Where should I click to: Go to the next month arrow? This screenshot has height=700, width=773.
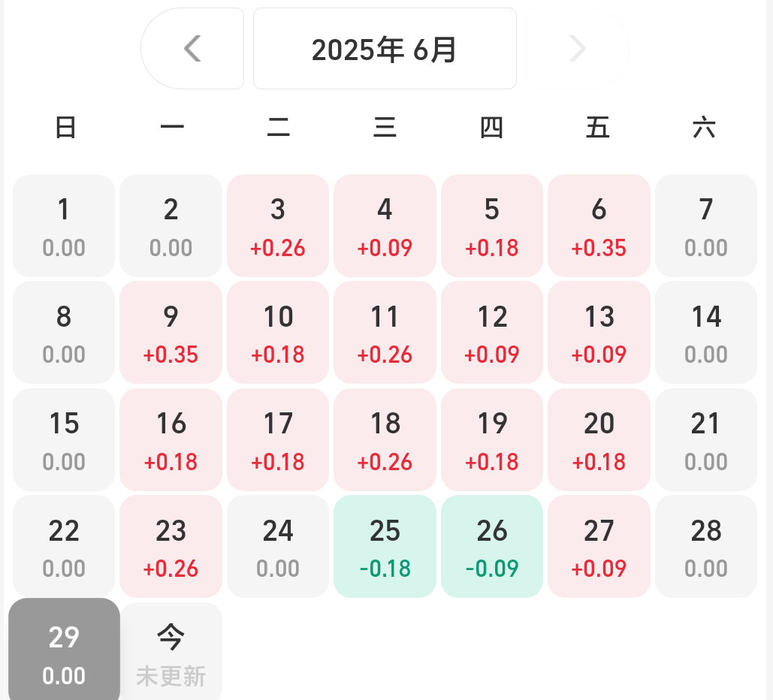click(577, 48)
